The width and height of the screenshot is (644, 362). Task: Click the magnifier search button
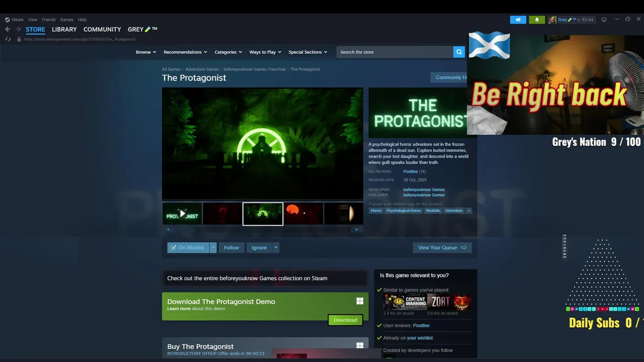[459, 52]
